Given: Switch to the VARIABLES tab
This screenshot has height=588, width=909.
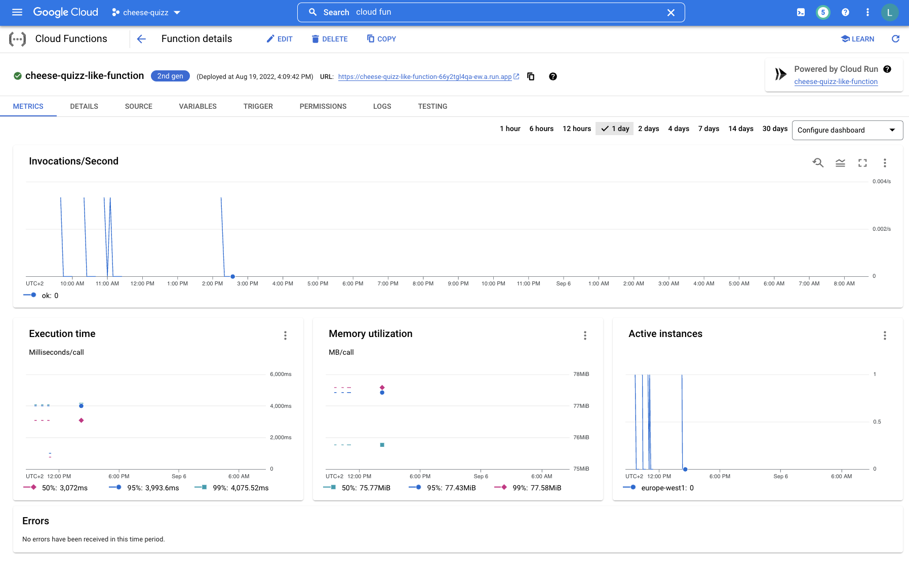Looking at the screenshot, I should tap(198, 106).
